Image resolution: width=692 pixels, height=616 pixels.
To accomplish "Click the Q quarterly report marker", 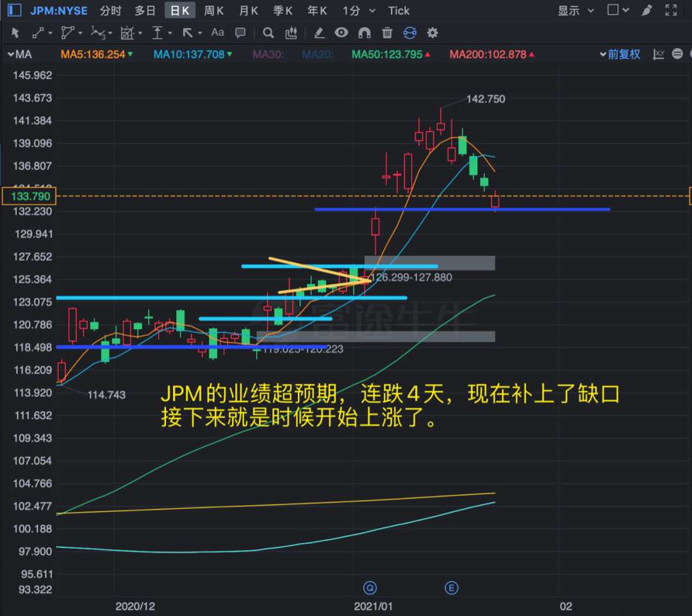I will 370,588.
